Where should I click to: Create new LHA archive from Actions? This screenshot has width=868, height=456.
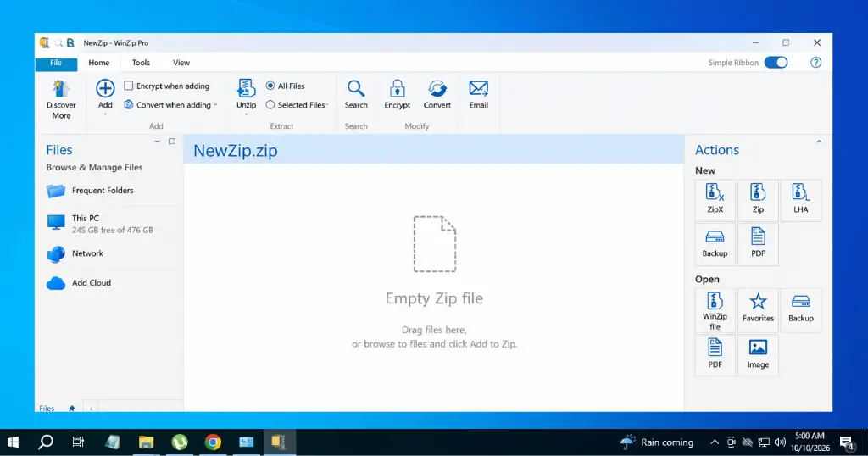(x=800, y=200)
